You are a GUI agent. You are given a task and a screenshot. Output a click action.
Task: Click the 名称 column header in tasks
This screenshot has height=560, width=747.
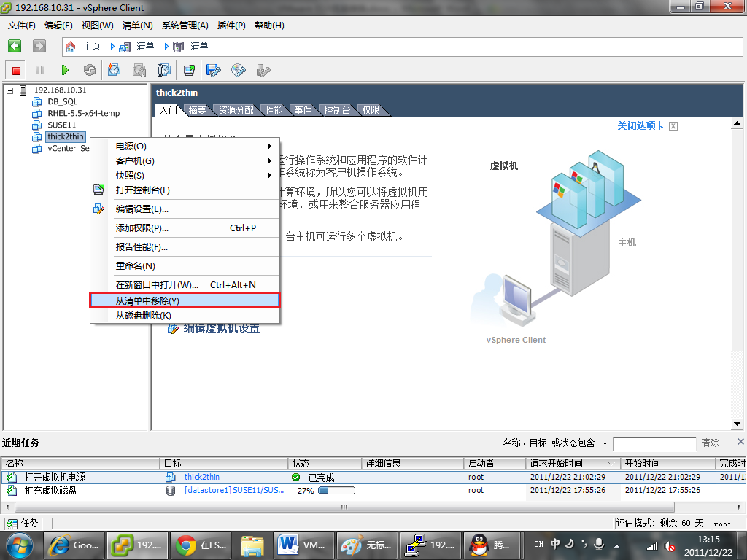pos(80,463)
